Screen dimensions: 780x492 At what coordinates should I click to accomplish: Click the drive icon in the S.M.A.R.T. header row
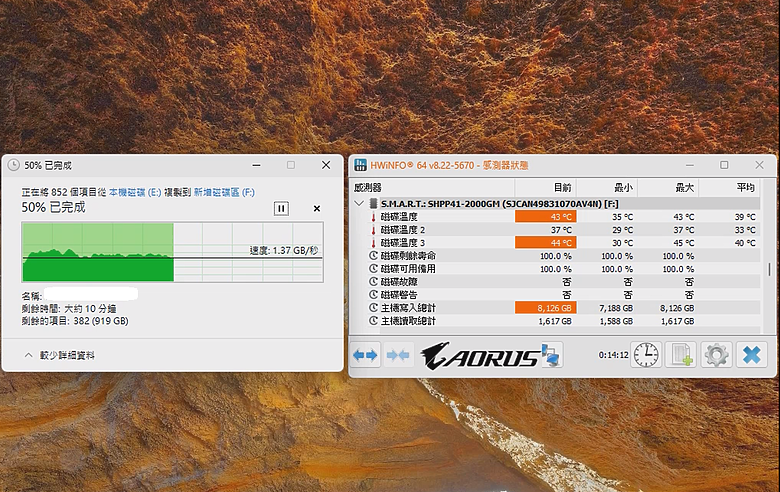(x=373, y=203)
